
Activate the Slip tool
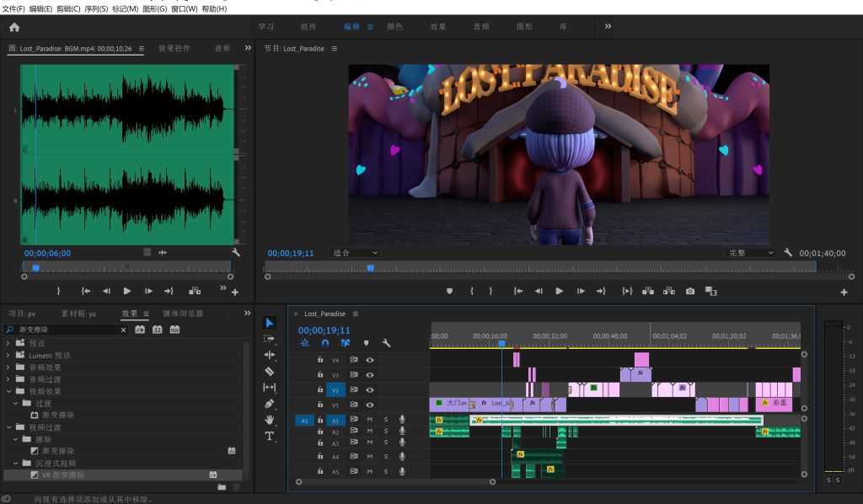[x=269, y=388]
